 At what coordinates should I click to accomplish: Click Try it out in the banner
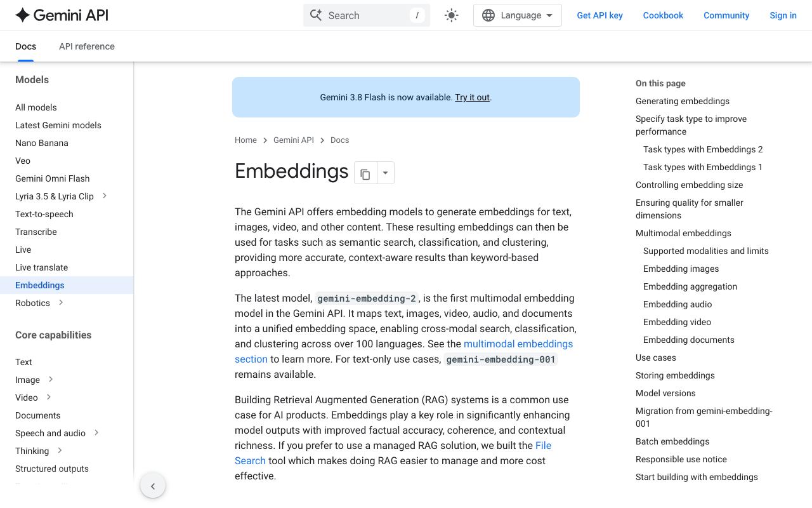pos(472,97)
